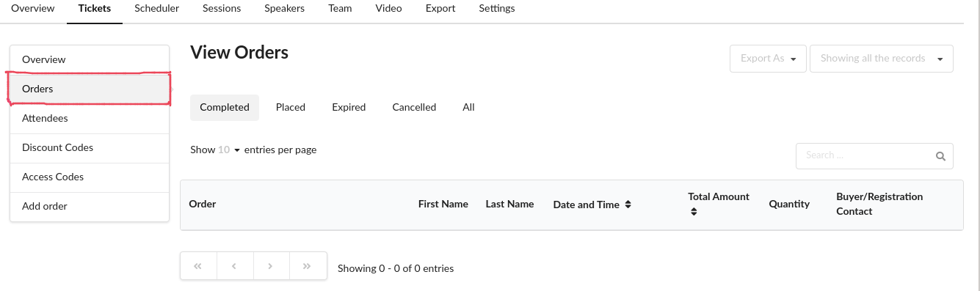The image size is (980, 291).
Task: Change entries per page from 10
Action: (229, 150)
